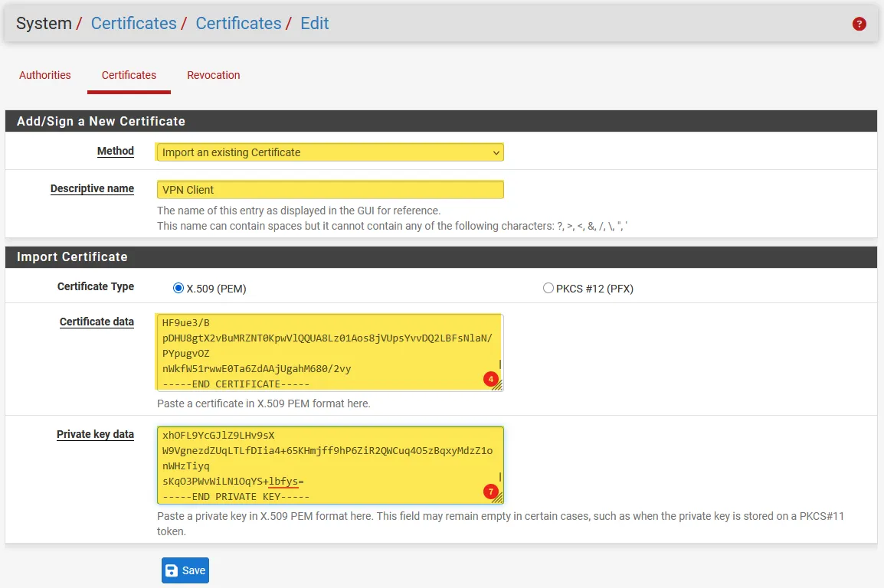The height and width of the screenshot is (588, 884).
Task: Grab the Private key data resize handle
Action: click(x=497, y=498)
